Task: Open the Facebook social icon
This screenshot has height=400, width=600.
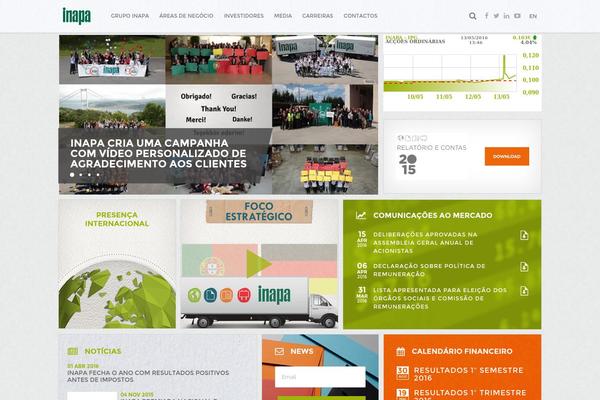Action: [x=486, y=16]
